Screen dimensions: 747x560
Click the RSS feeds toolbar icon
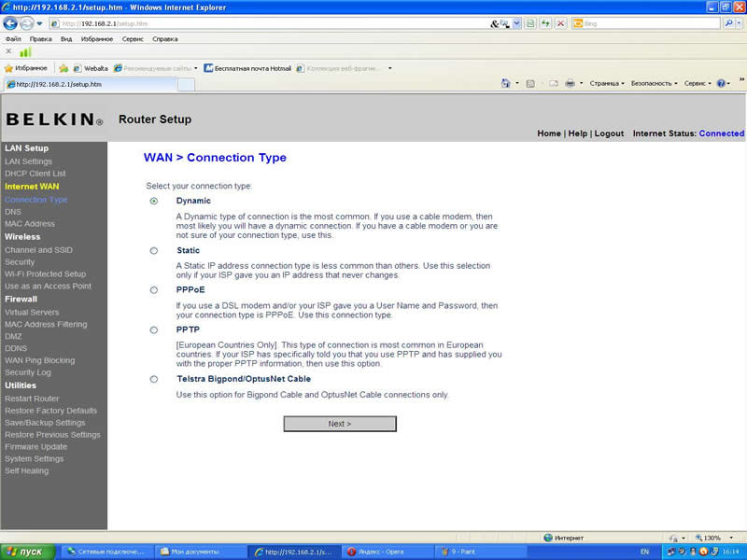530,84
